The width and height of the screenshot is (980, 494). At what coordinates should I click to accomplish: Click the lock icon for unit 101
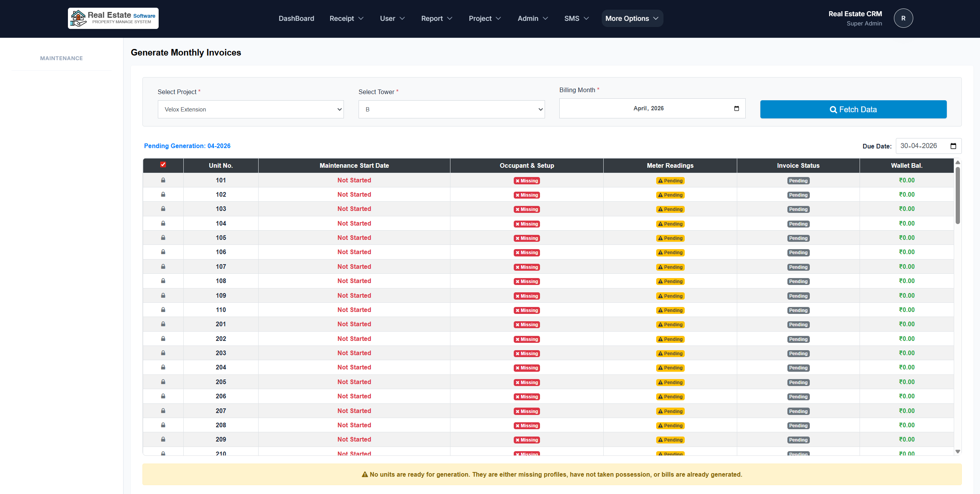(163, 180)
